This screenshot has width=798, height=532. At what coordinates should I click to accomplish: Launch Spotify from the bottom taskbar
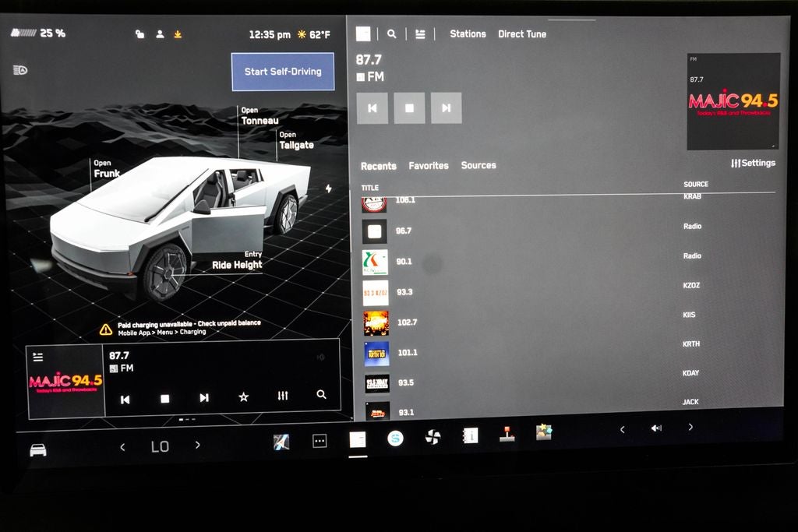pyautogui.click(x=394, y=438)
